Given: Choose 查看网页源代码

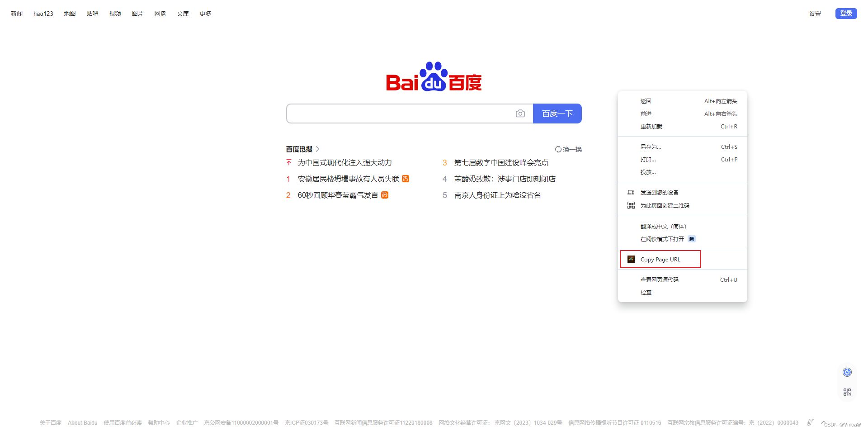Looking at the screenshot, I should tap(683, 280).
